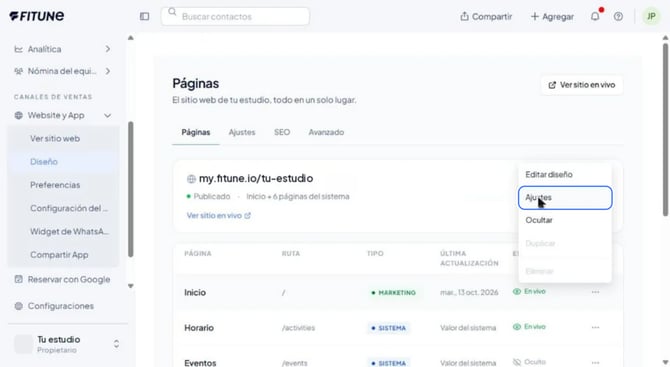
Task: Open Compartir App sidebar item
Action: tap(63, 255)
